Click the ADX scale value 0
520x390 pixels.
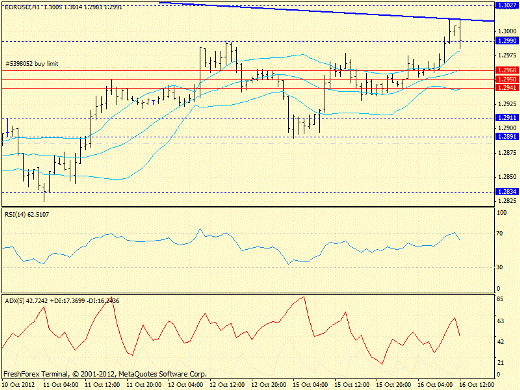498,374
